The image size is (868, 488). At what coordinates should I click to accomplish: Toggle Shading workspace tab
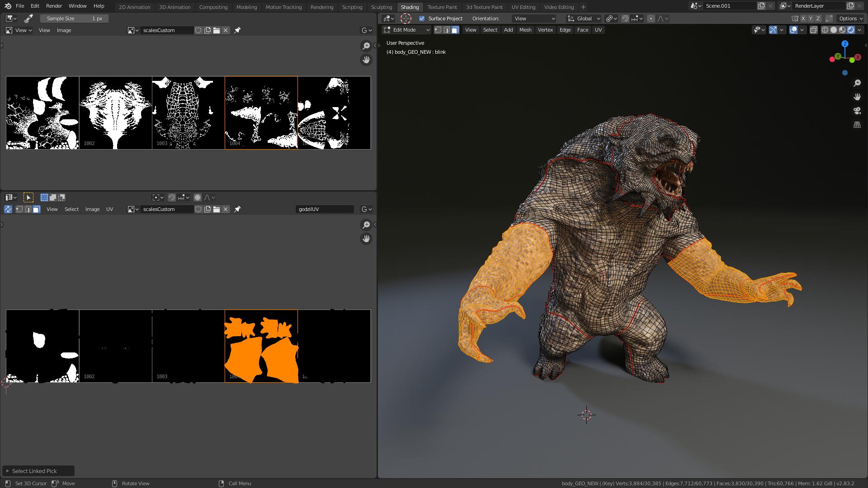click(410, 7)
